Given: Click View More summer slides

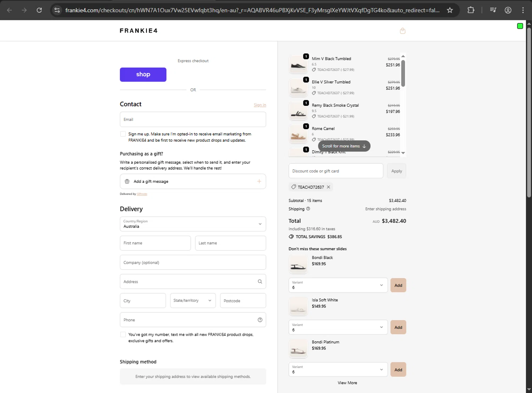Looking at the screenshot, I should tap(347, 383).
